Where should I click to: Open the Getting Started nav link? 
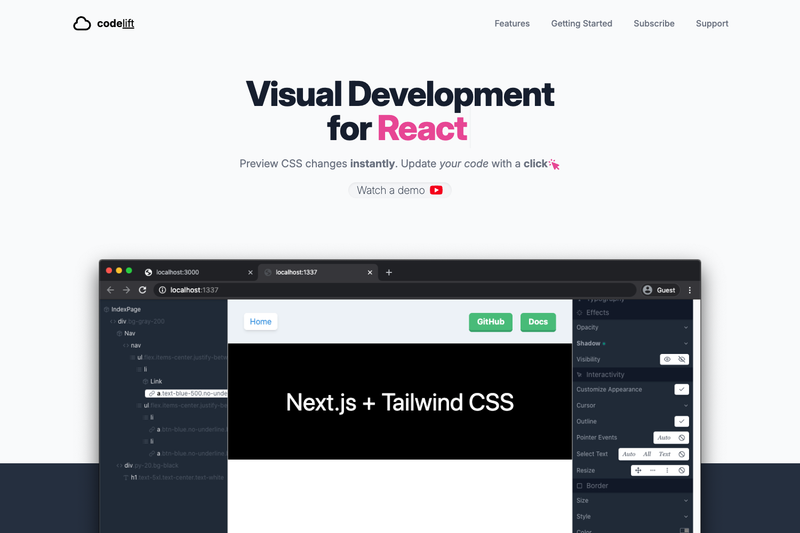(582, 23)
